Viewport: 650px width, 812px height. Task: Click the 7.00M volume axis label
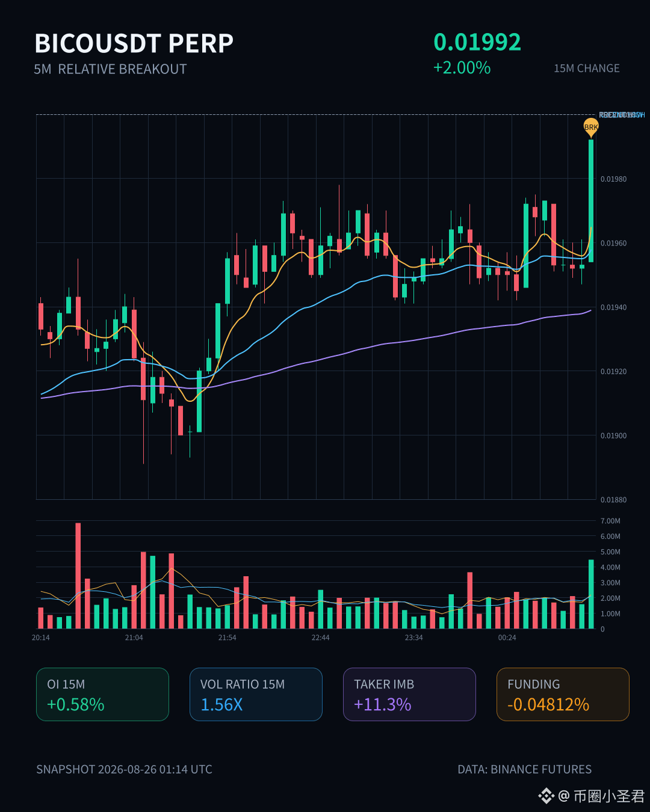point(610,521)
